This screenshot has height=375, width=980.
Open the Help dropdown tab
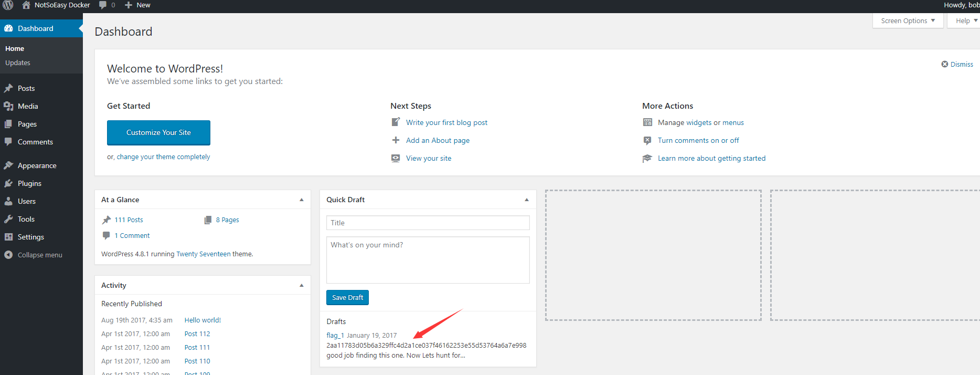click(x=965, y=21)
